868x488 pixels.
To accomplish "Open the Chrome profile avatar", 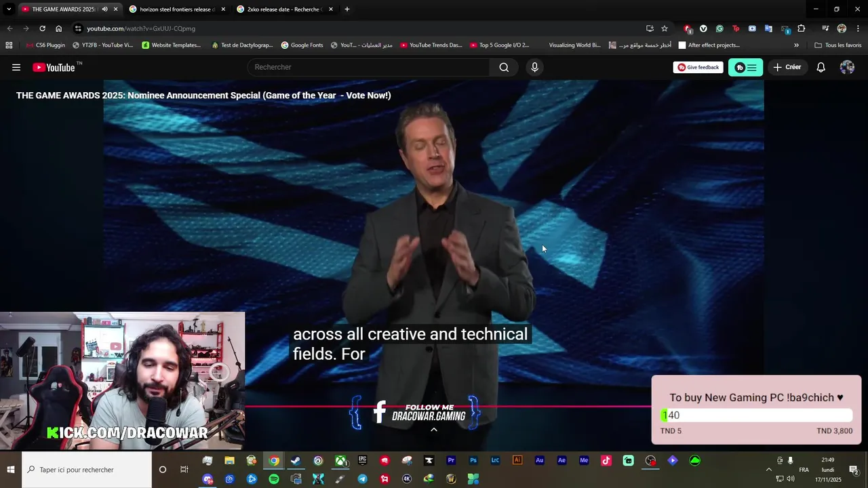I will 842,28.
